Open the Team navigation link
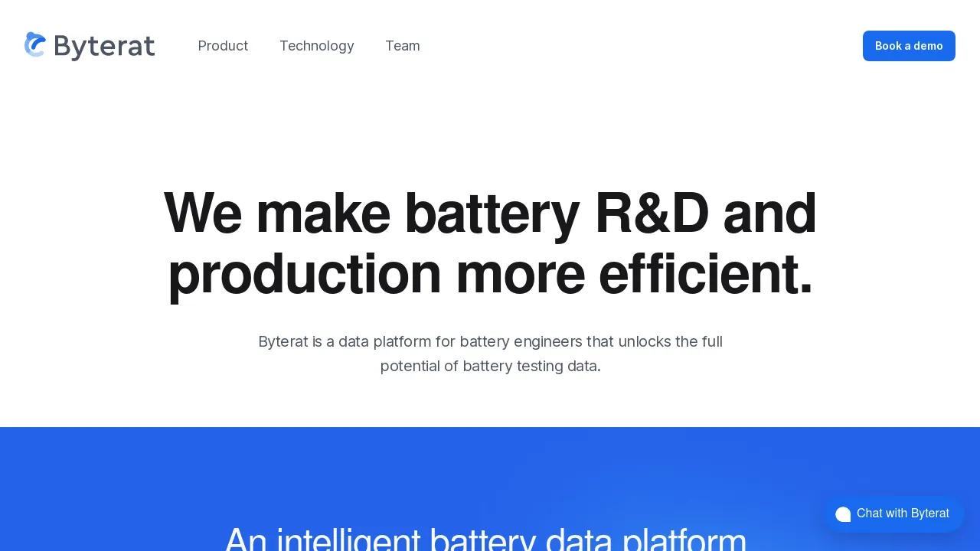Image resolution: width=980 pixels, height=551 pixels. pos(403,46)
